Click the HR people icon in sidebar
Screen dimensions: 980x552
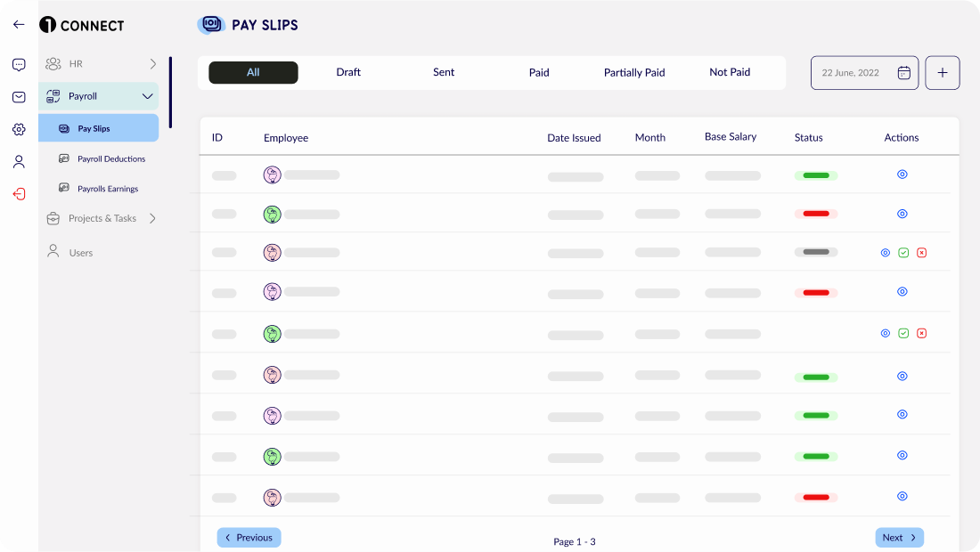(x=53, y=64)
